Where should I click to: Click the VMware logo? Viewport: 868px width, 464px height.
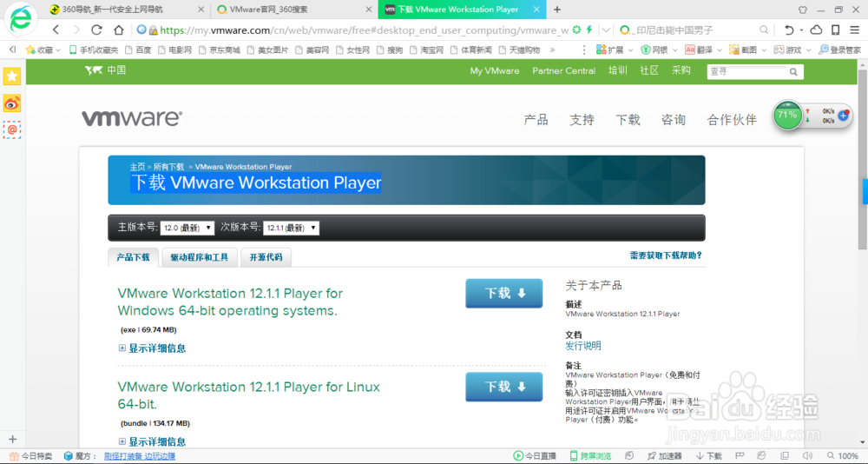click(x=132, y=118)
